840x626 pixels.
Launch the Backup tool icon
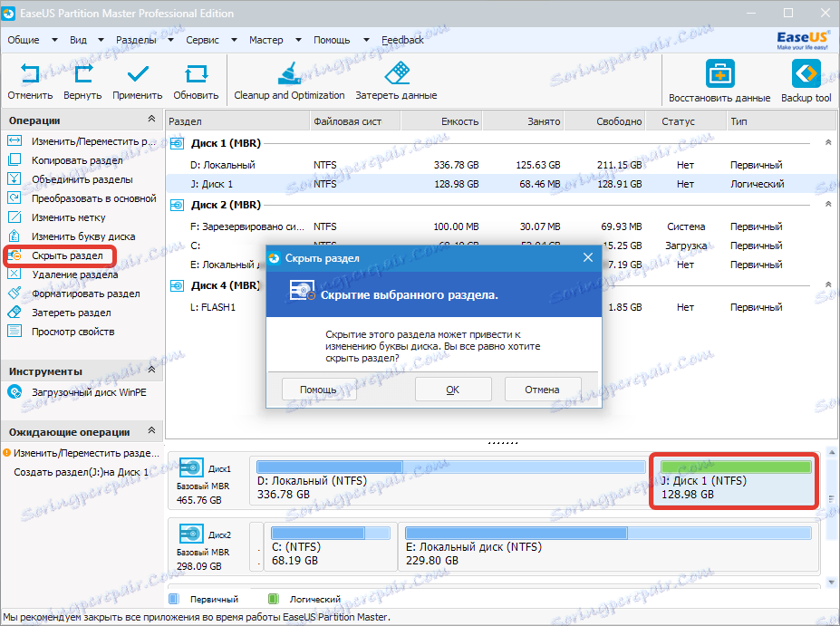pyautogui.click(x=806, y=74)
